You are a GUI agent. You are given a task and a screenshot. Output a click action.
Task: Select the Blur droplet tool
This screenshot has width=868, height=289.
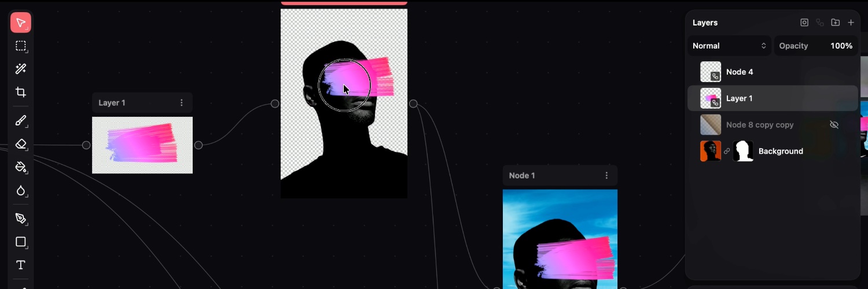click(x=21, y=190)
